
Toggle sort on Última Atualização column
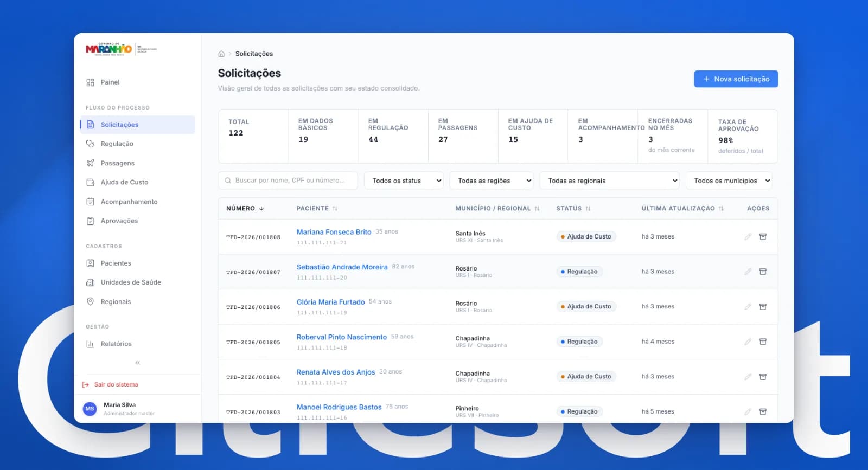[x=721, y=209]
